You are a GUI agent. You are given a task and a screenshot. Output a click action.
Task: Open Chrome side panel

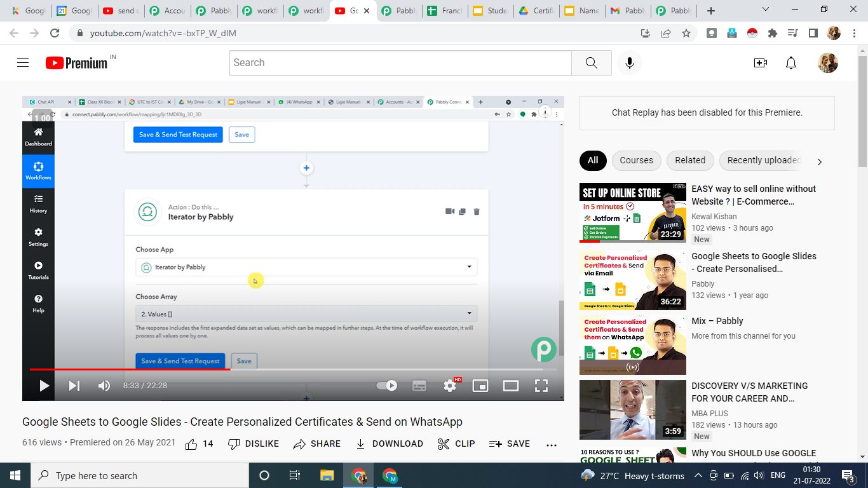click(813, 33)
